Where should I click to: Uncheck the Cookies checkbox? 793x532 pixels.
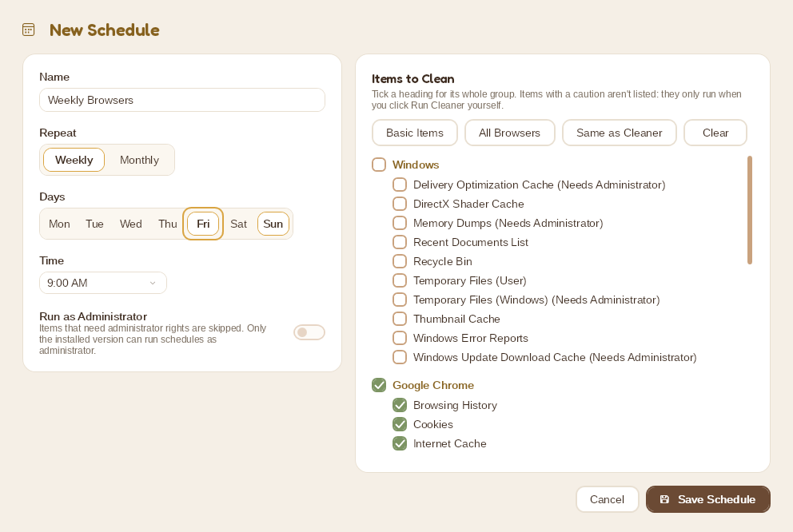400,424
